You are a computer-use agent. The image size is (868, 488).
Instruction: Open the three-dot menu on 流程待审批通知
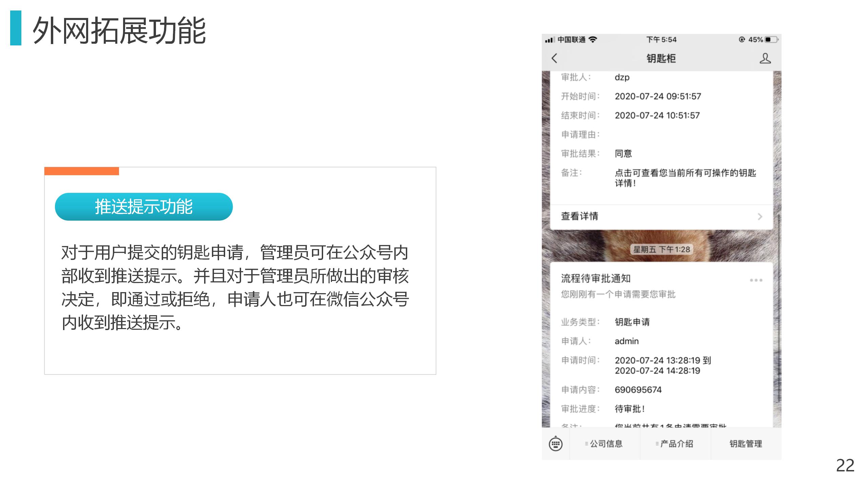756,280
